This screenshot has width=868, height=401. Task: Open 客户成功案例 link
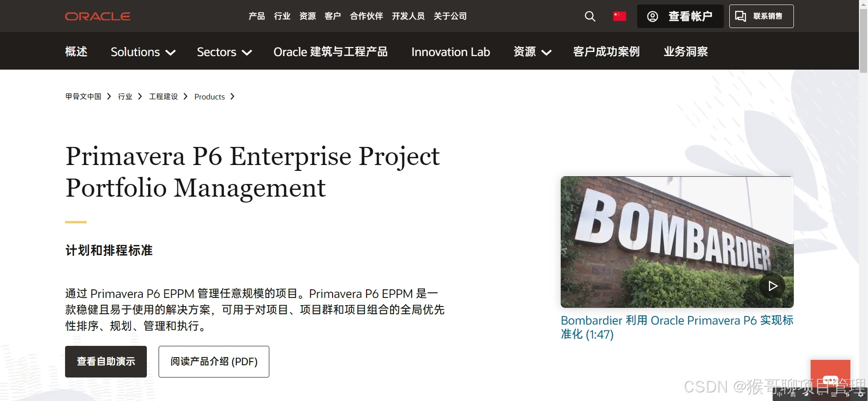[606, 52]
